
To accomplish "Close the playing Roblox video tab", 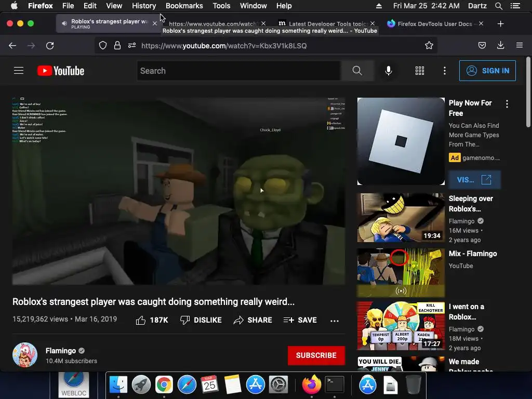I will (x=155, y=23).
